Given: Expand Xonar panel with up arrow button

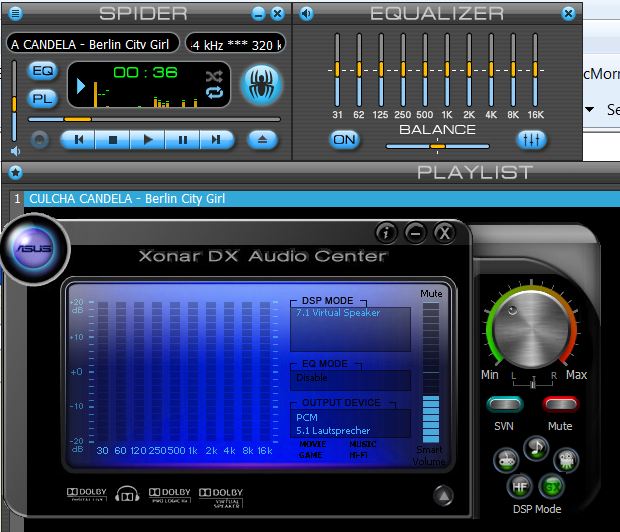Looking at the screenshot, I should pyautogui.click(x=444, y=496).
